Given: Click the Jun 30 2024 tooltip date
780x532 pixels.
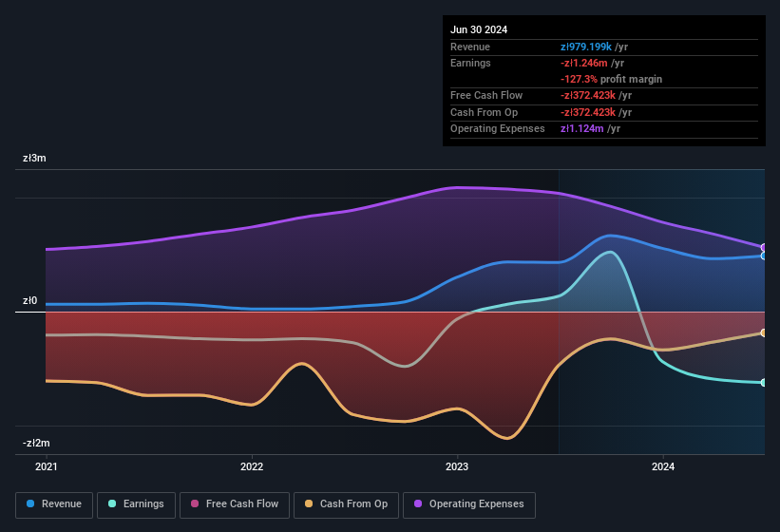Looking at the screenshot, I should pos(479,29).
